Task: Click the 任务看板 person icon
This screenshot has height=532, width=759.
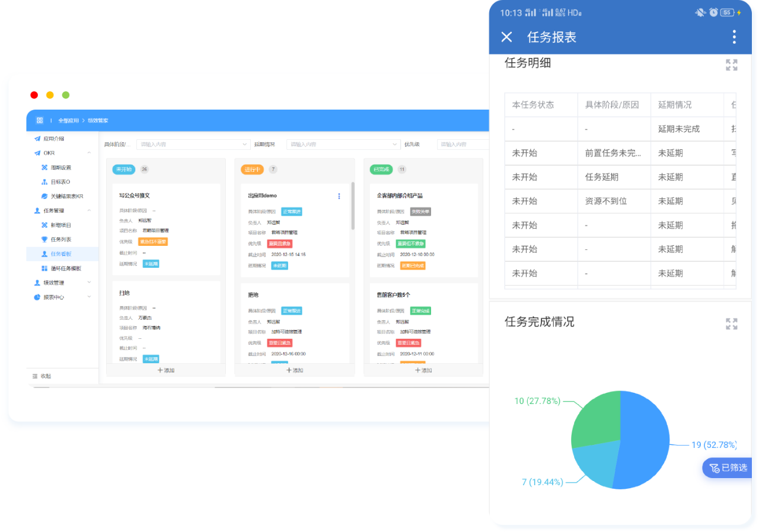Action: coord(44,254)
